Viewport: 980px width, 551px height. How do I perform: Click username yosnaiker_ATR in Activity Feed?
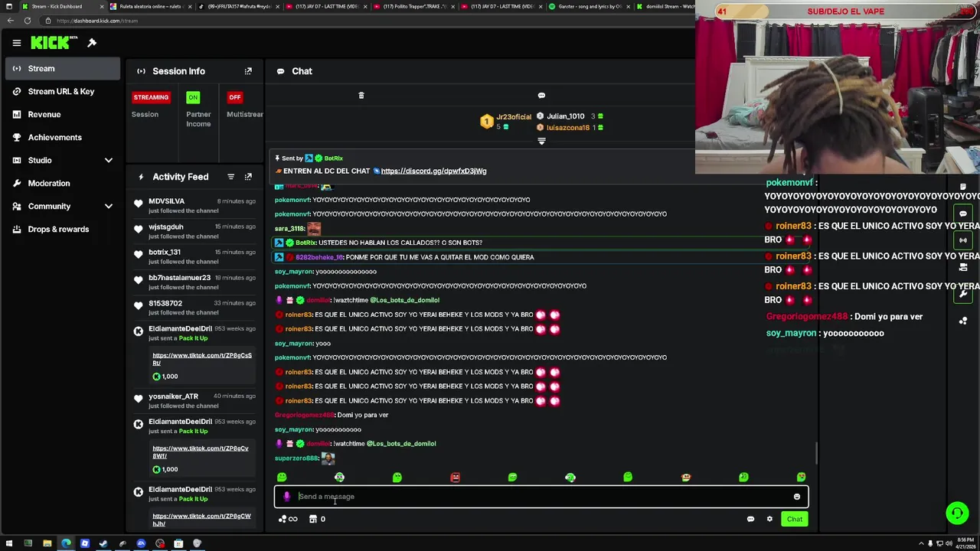(x=173, y=396)
